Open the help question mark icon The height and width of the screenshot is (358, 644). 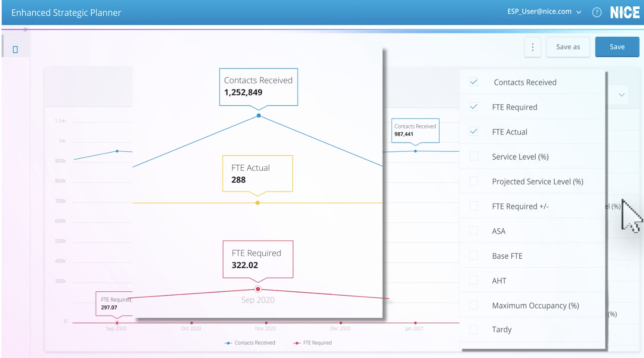tap(597, 13)
